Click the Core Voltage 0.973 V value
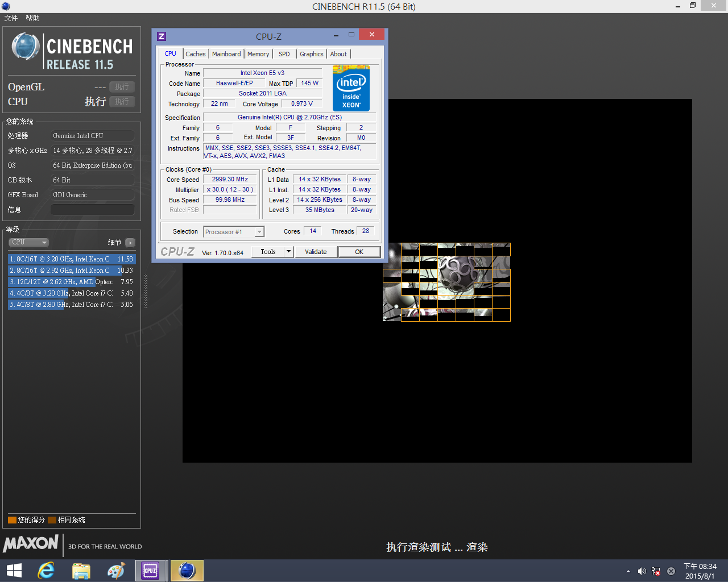This screenshot has width=728, height=582. tap(302, 104)
